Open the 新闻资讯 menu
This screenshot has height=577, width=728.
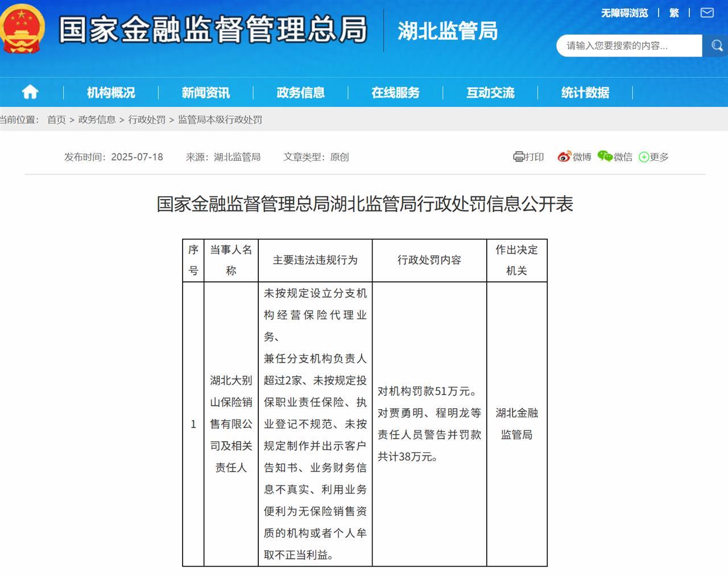pos(206,92)
